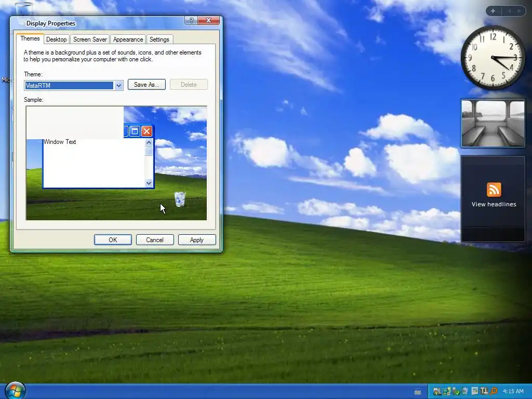
Task: Confirm with the OK button
Action: click(113, 240)
